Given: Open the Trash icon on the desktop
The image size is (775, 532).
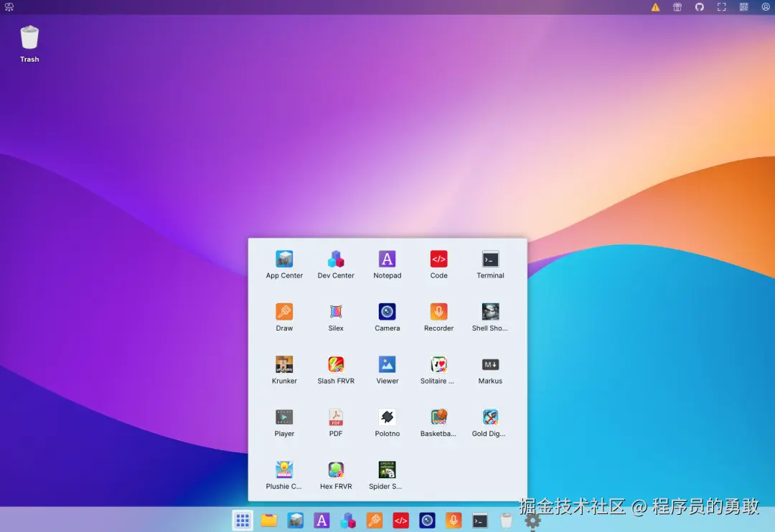Looking at the screenshot, I should coord(29,44).
